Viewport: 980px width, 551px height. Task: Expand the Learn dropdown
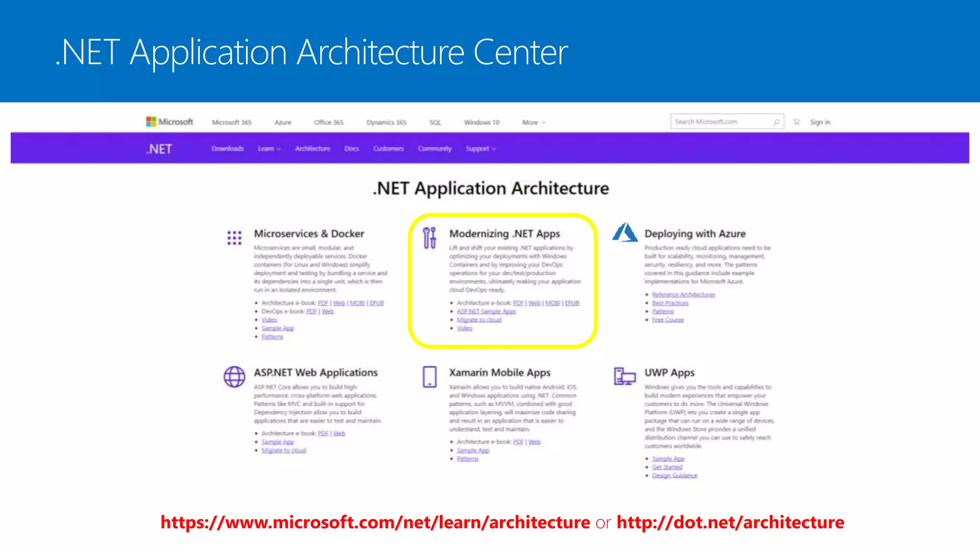click(x=269, y=149)
